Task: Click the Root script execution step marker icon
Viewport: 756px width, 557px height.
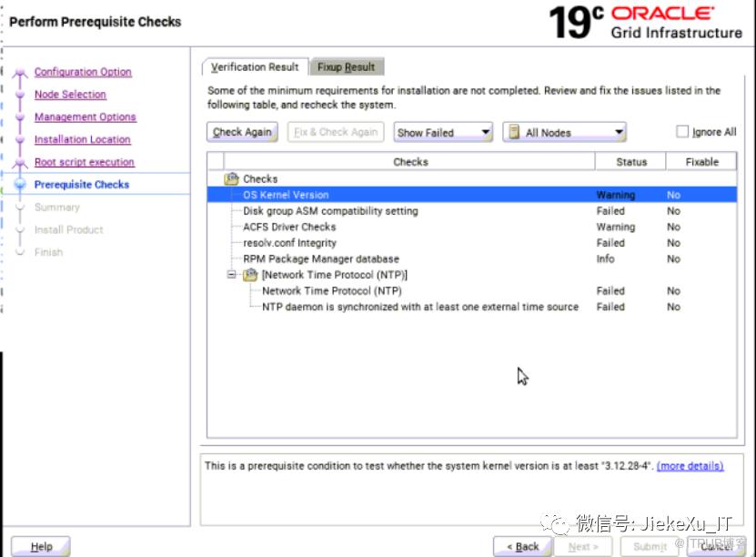Action: tap(20, 163)
